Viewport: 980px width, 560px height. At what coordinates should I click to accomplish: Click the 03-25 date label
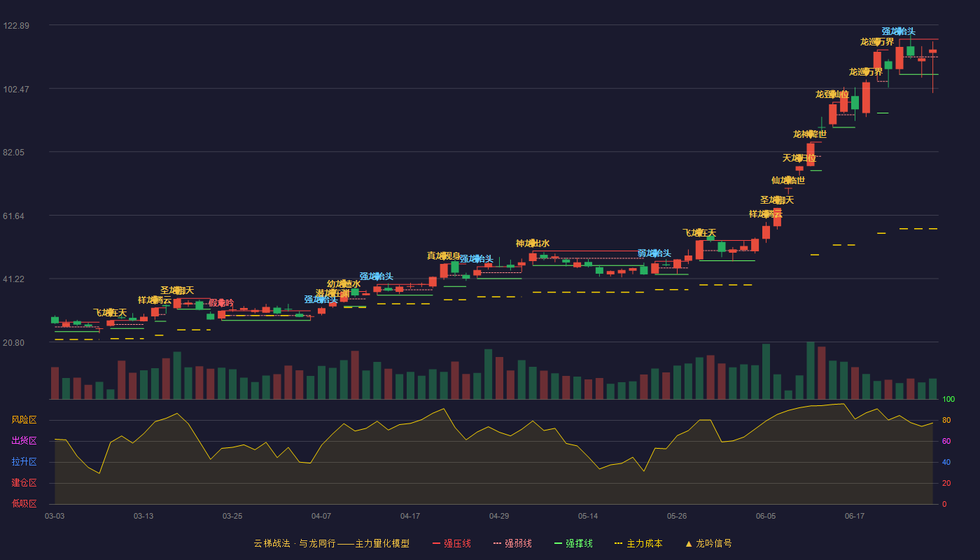click(x=232, y=516)
